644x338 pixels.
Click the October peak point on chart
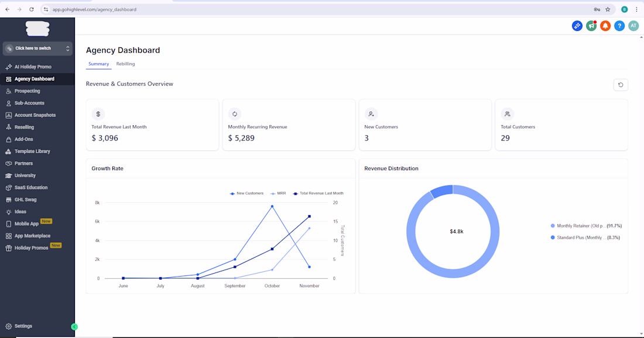[272, 206]
